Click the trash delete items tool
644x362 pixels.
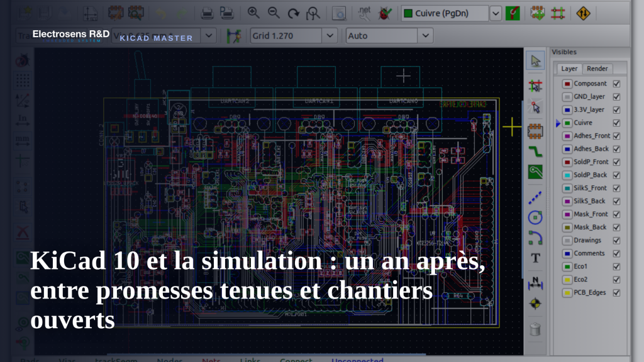click(x=535, y=329)
